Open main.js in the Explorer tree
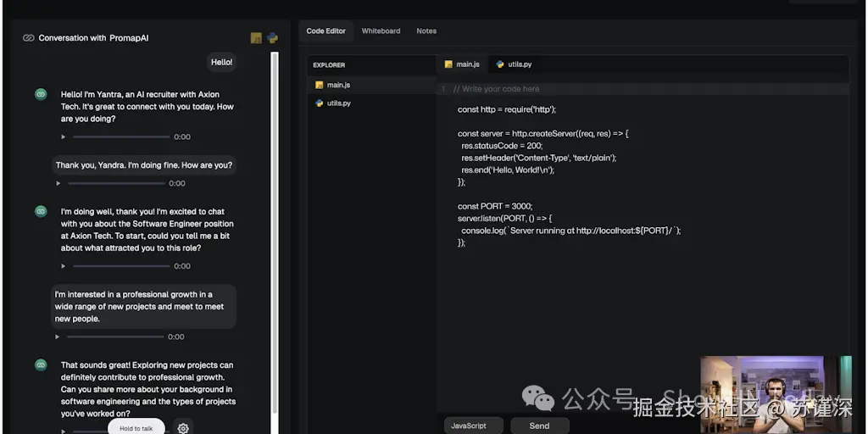Image resolution: width=868 pixels, height=434 pixels. click(x=371, y=86)
